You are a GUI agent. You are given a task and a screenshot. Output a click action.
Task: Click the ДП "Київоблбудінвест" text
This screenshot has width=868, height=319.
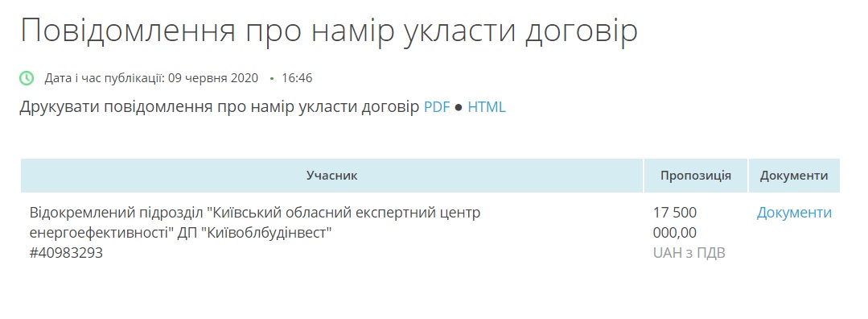(255, 233)
